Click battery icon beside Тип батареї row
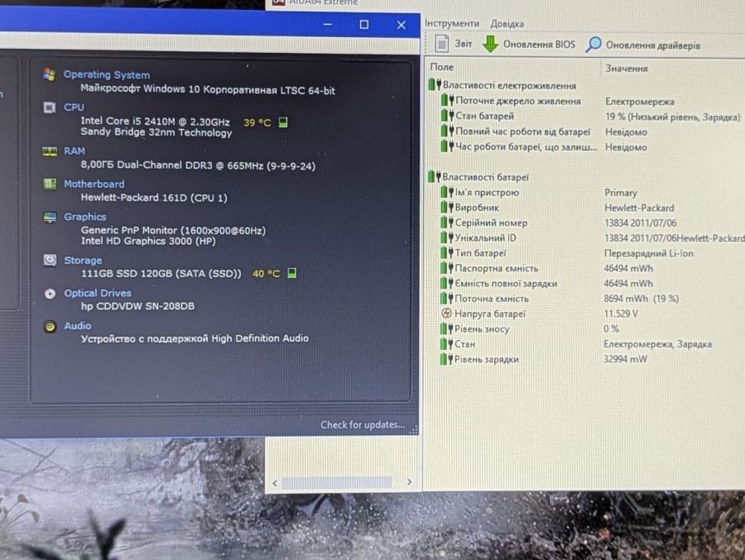Screen dimensions: 745x560 [x=447, y=252]
